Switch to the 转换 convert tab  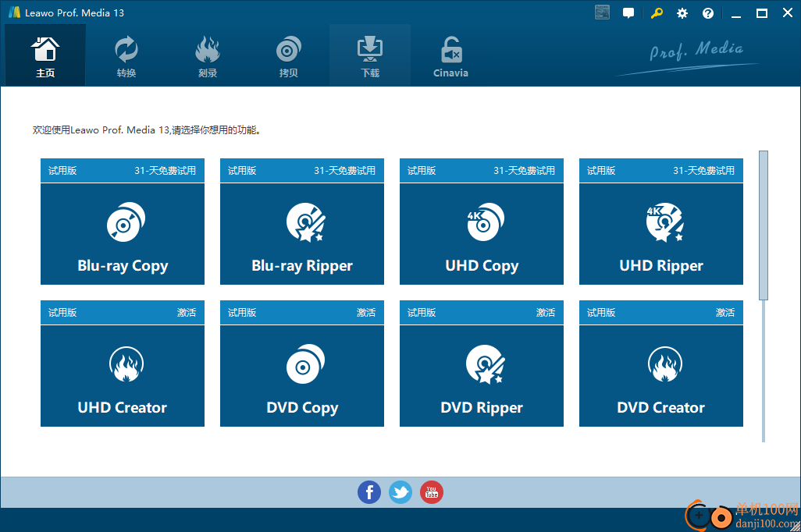coord(126,55)
